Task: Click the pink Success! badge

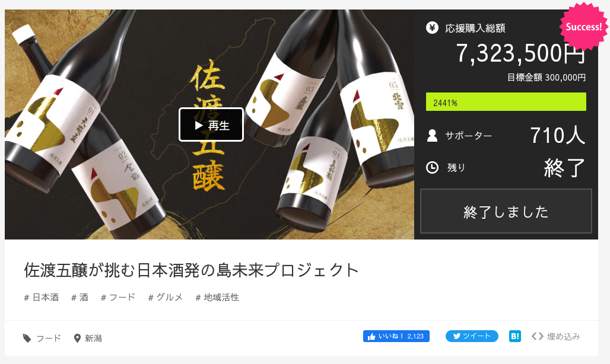Action: (583, 27)
